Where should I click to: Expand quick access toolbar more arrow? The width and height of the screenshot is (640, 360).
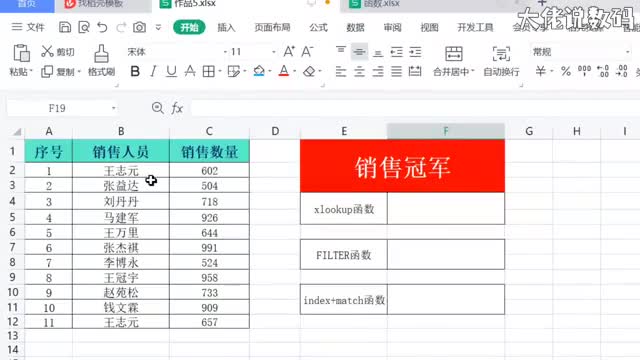[158, 27]
